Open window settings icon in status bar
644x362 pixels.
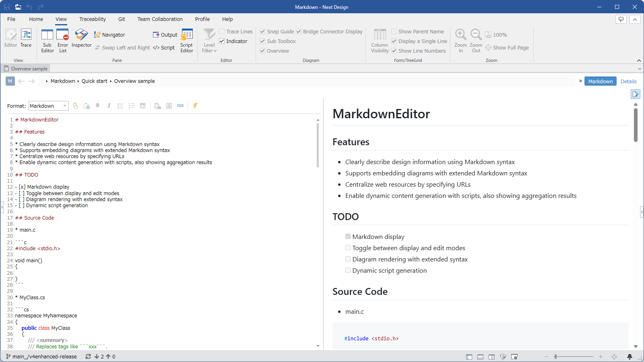click(x=514, y=357)
